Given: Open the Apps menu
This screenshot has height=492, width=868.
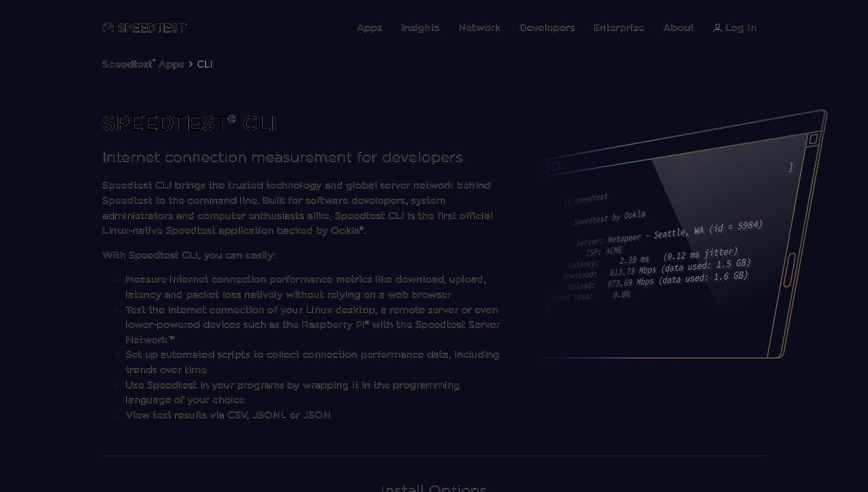Looking at the screenshot, I should click(369, 28).
